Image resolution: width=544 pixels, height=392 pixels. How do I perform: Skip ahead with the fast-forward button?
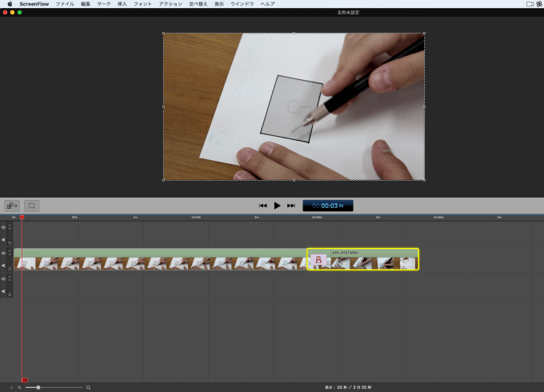pyautogui.click(x=291, y=206)
